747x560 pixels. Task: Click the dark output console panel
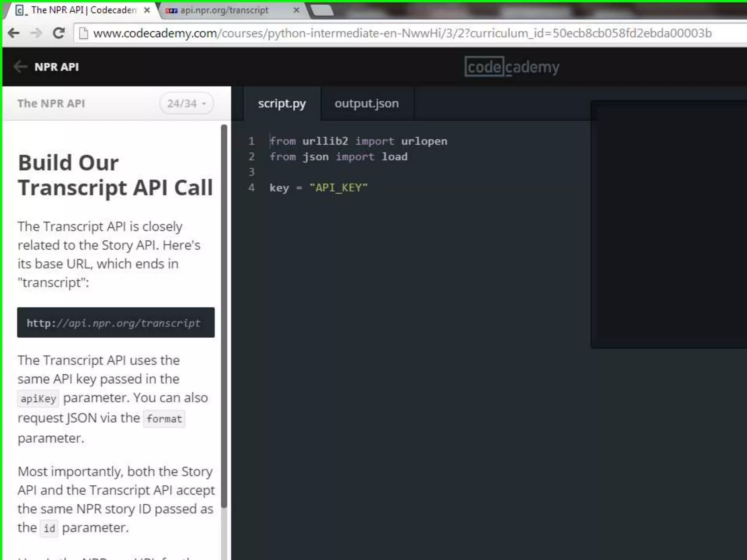(x=669, y=224)
